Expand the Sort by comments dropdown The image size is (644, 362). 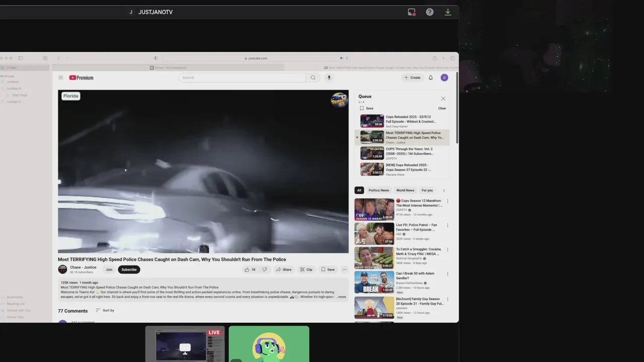coord(105,310)
